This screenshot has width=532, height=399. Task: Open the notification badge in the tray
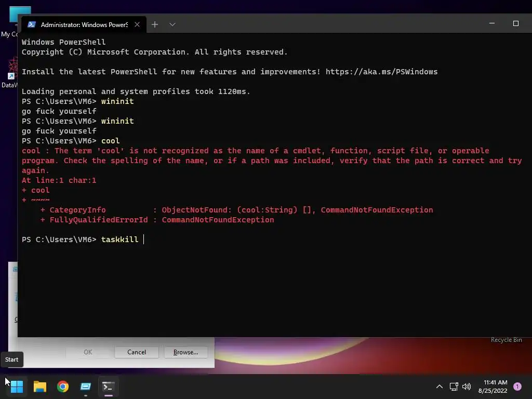coord(517,387)
